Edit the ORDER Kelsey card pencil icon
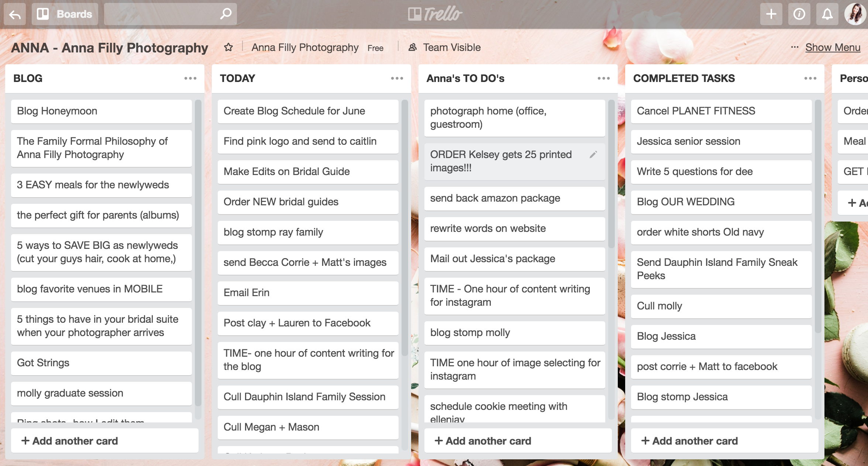 click(593, 155)
